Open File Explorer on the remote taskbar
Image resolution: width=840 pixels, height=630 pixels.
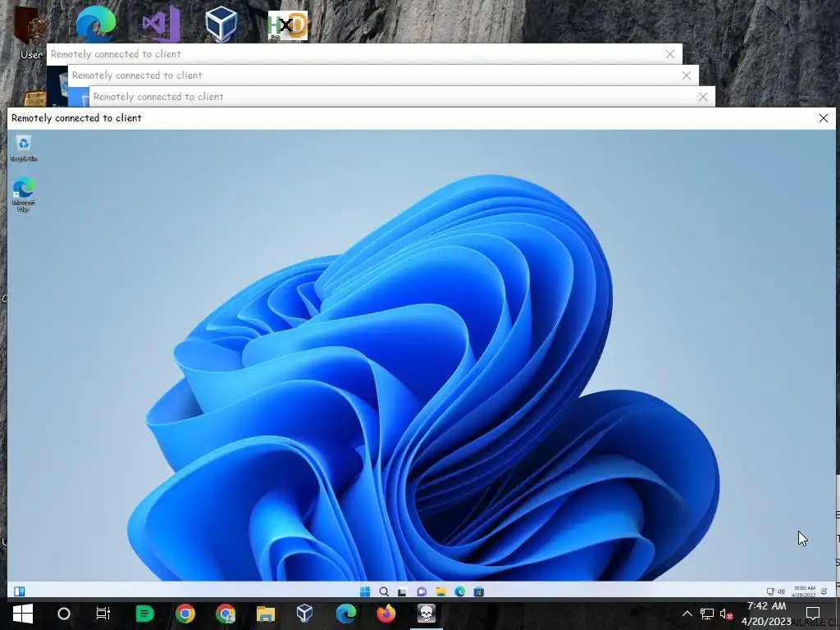coord(441,591)
